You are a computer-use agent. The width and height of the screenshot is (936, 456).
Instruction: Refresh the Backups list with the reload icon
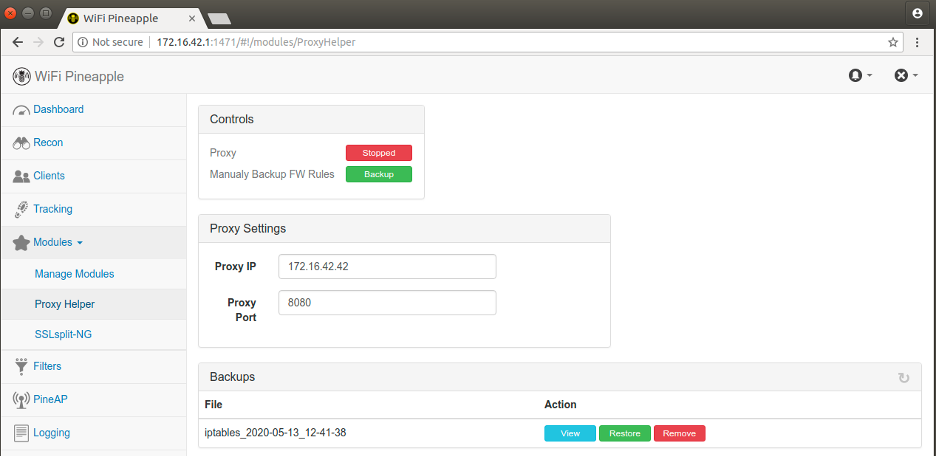(904, 378)
